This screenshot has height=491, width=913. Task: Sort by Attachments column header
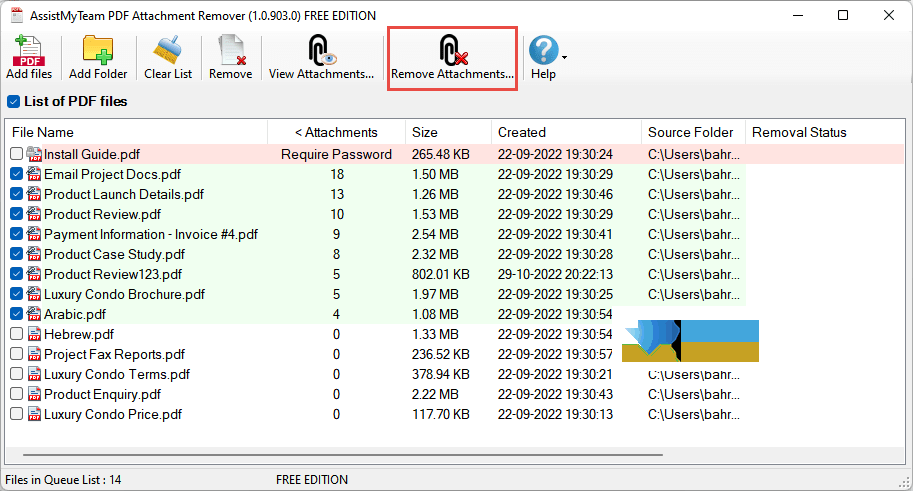pos(337,132)
